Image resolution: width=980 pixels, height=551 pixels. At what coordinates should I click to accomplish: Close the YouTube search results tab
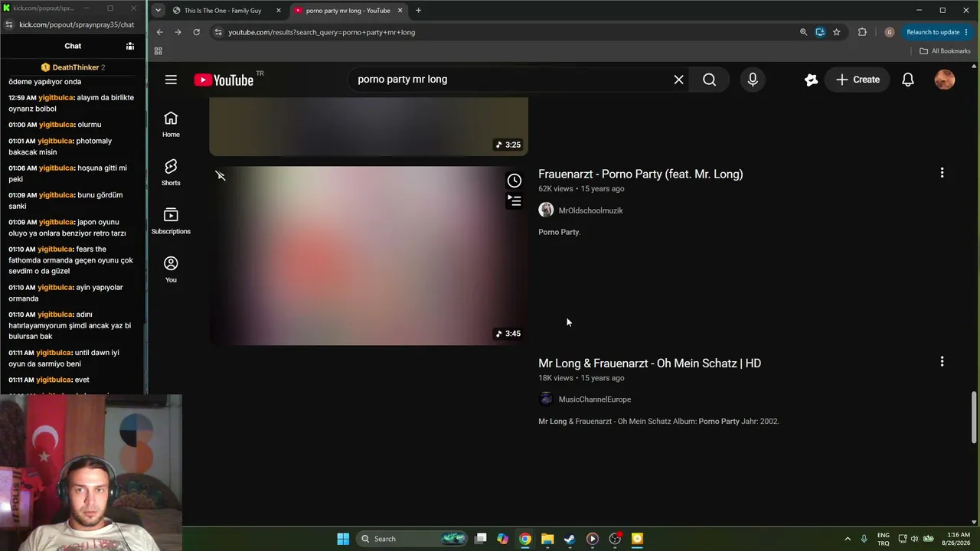[x=400, y=11]
